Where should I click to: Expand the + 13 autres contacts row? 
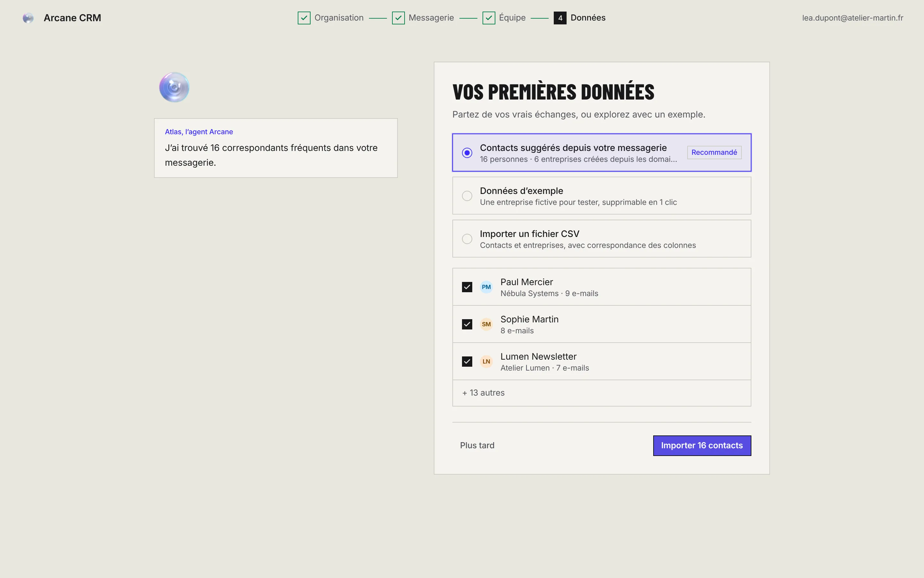[x=602, y=393]
